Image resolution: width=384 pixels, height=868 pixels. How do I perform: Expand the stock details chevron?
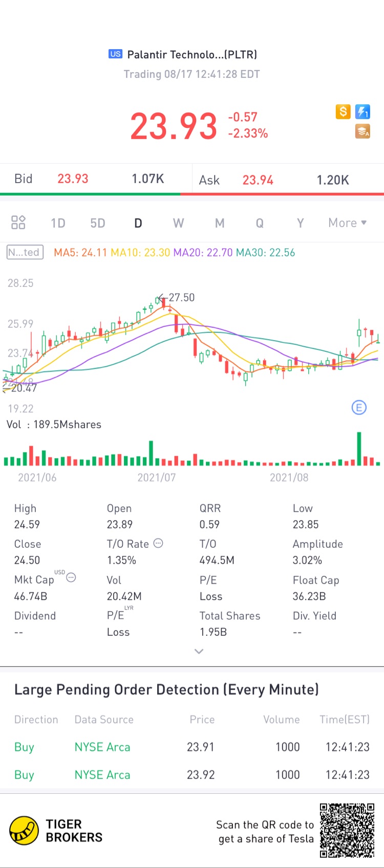click(199, 651)
